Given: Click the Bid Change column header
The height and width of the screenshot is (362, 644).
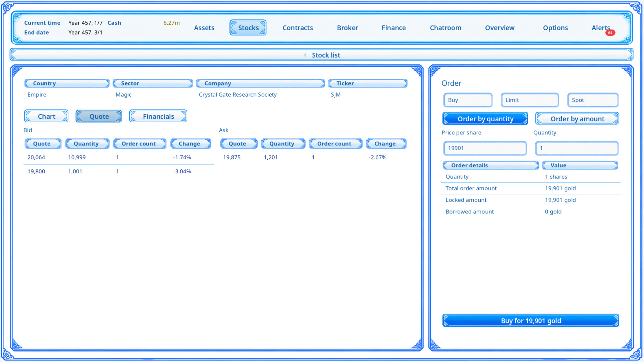Looking at the screenshot, I should coord(191,143).
